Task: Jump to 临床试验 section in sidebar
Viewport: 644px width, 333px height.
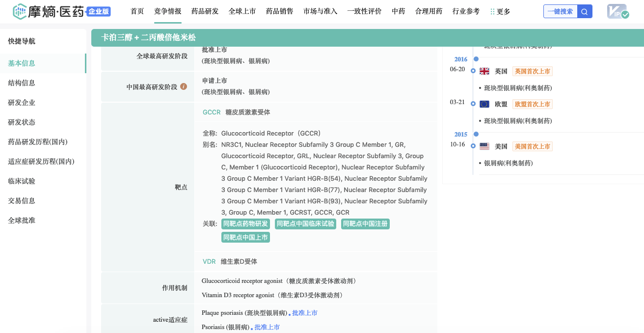Action: point(22,181)
